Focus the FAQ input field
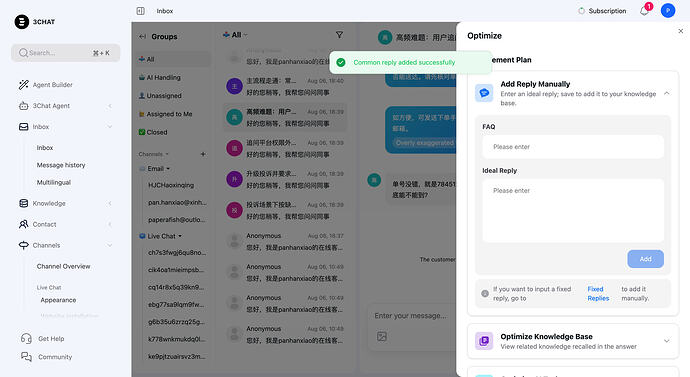 [573, 147]
